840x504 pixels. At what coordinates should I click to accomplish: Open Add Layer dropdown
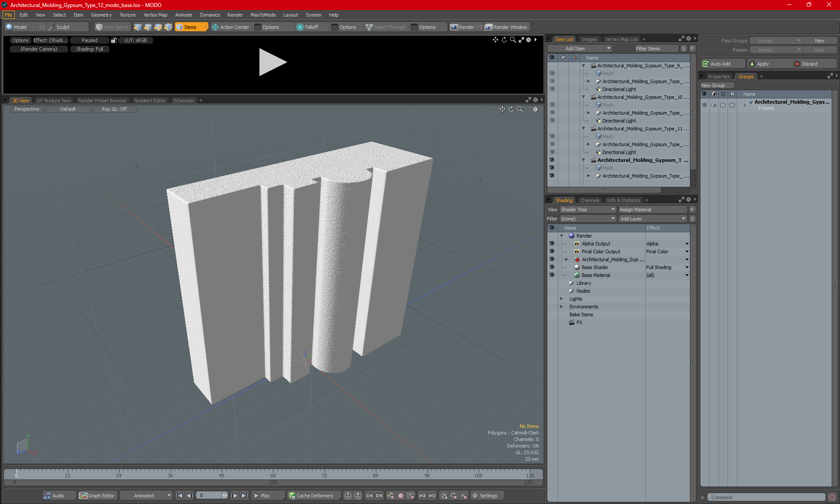(x=653, y=219)
